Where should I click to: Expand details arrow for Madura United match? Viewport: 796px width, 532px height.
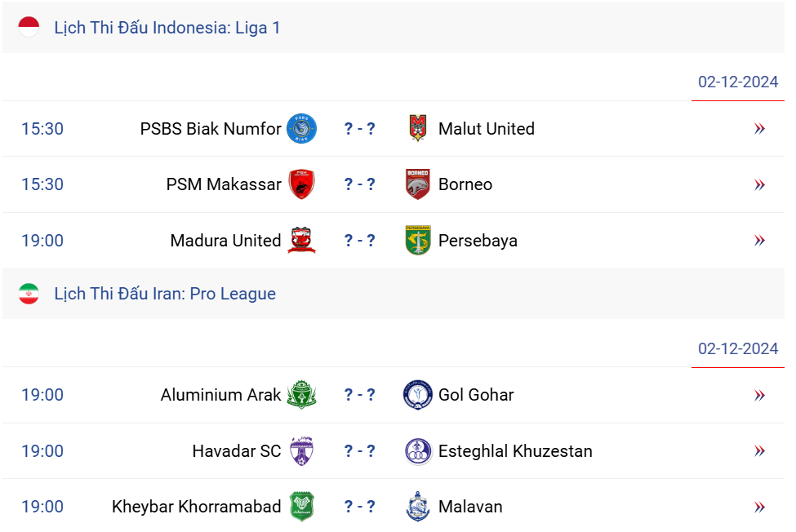(759, 241)
